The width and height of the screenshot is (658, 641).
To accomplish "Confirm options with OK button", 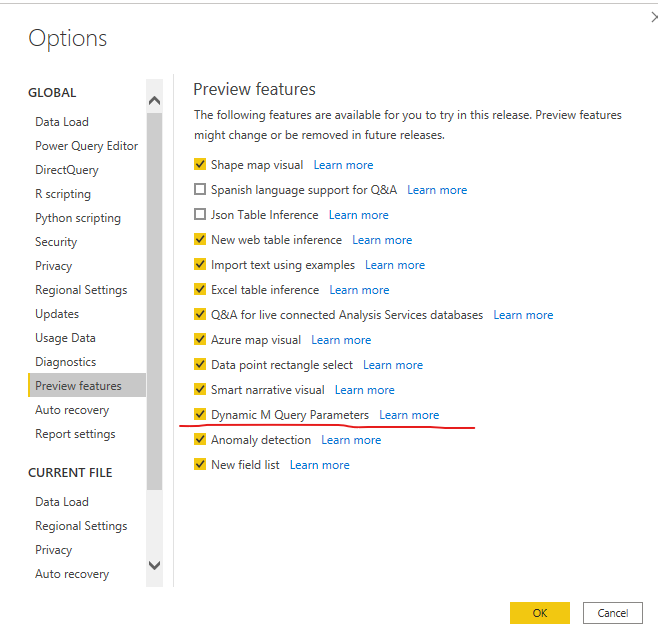I will (540, 613).
